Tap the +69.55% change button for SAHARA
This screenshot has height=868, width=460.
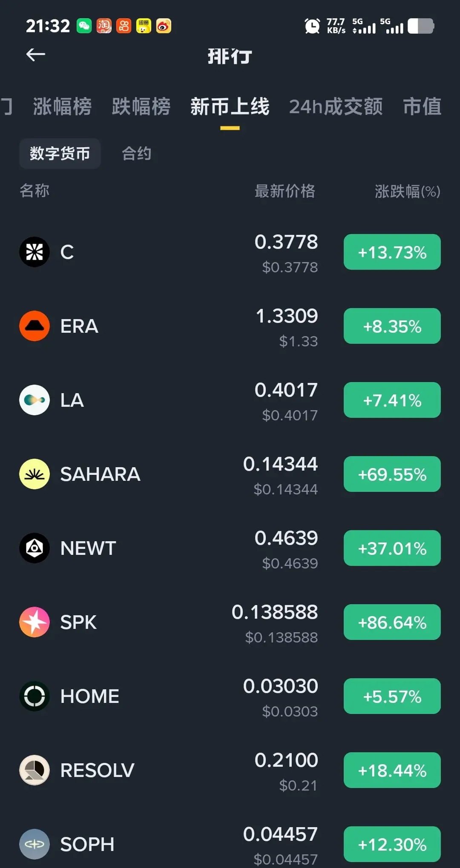[x=392, y=474]
